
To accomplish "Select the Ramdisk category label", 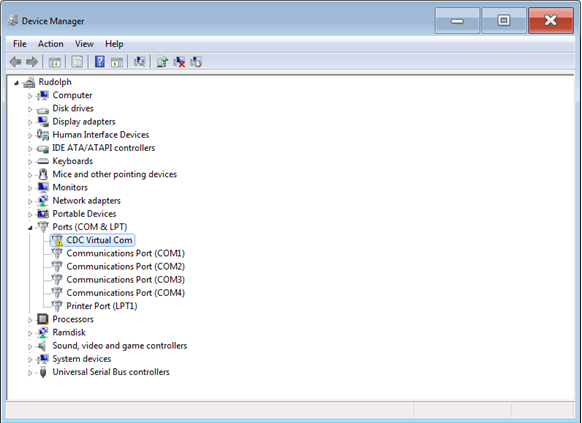I will coord(69,332).
